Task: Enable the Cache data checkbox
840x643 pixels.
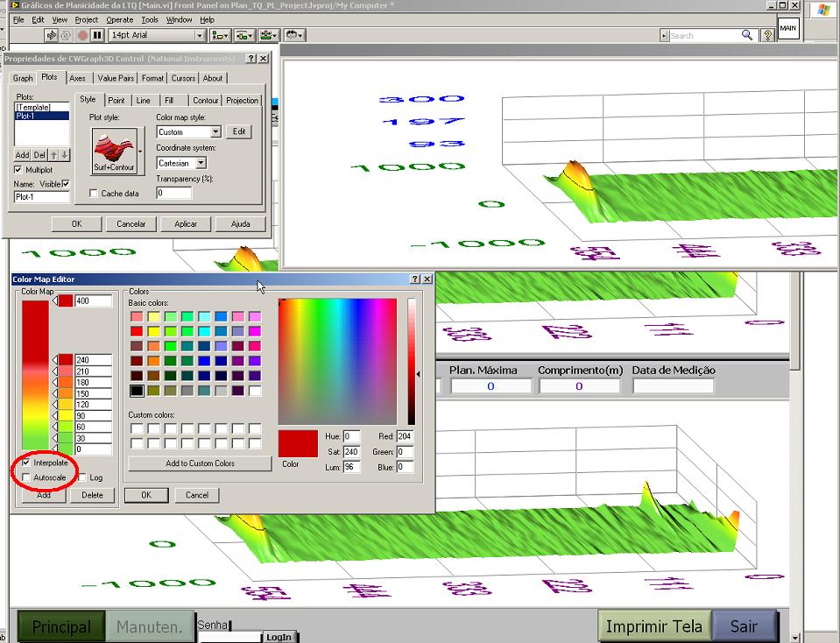Action: tap(94, 194)
